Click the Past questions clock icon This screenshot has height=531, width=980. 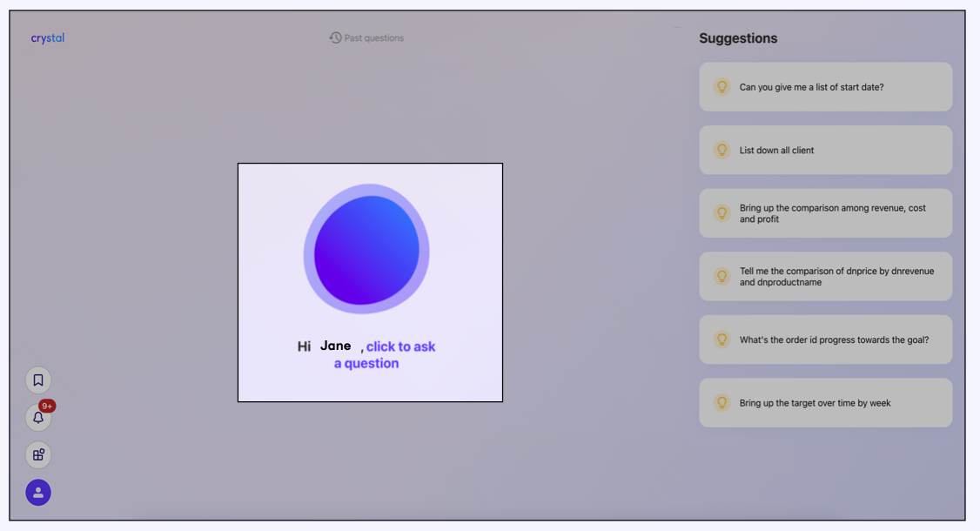335,38
